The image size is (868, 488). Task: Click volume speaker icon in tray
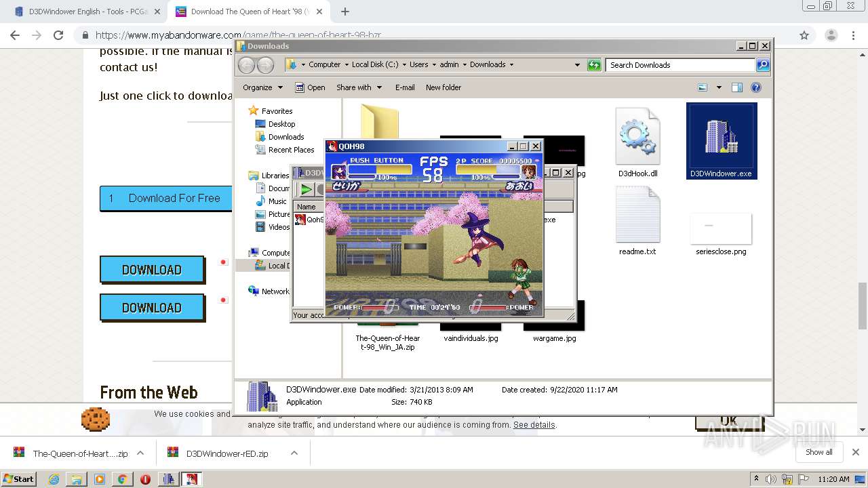tap(771, 479)
